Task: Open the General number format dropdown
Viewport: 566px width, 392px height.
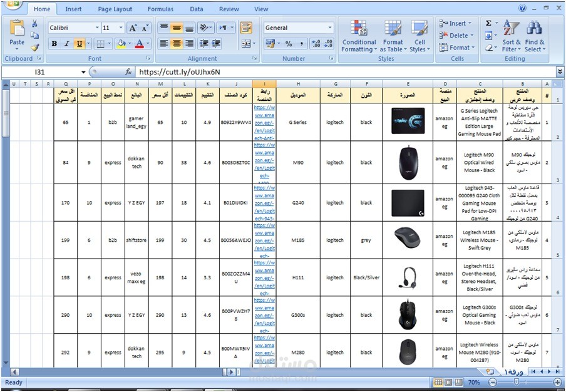Action: (329, 28)
